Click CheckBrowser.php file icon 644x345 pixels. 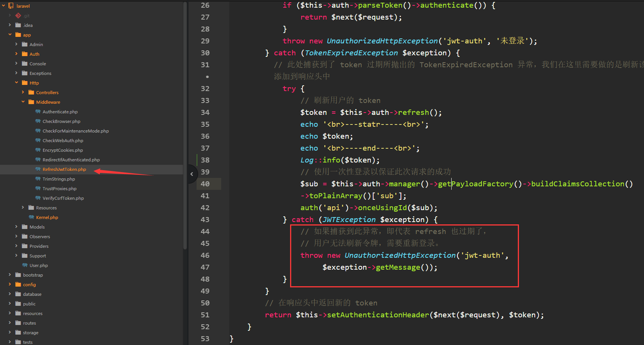38,121
